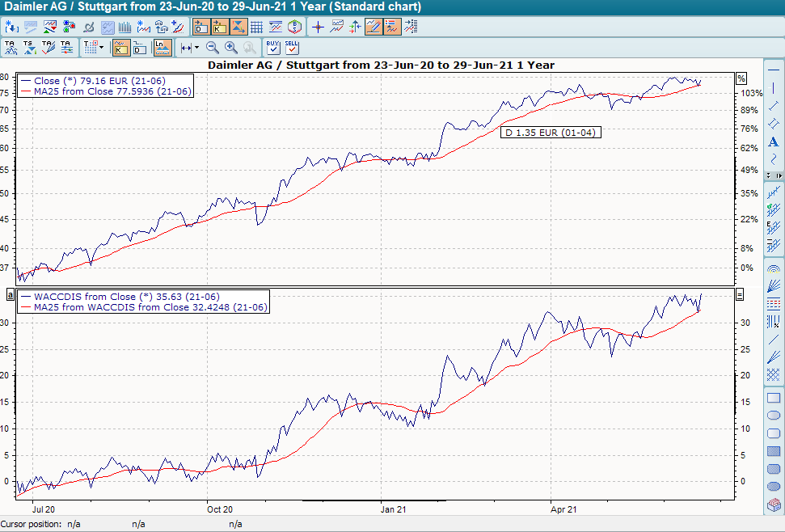This screenshot has width=785, height=532.
Task: Click the Close price legend entry
Action: pos(105,80)
